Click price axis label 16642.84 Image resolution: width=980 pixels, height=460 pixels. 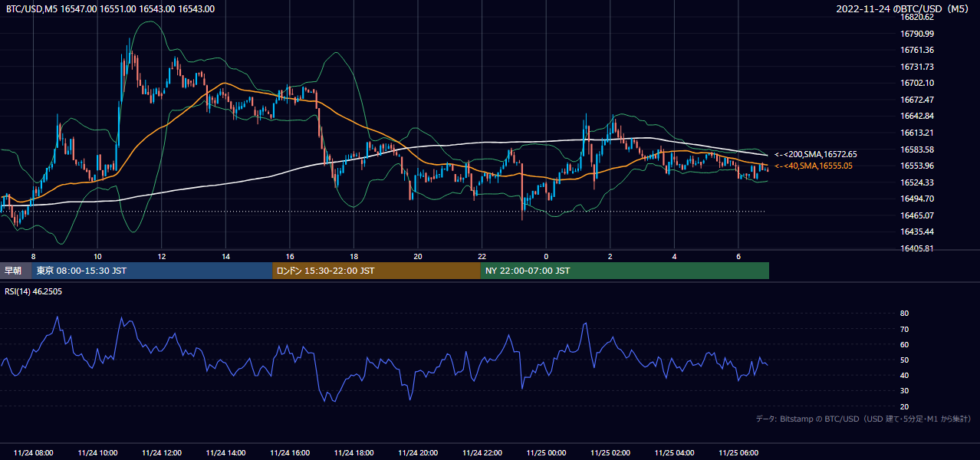tap(916, 116)
